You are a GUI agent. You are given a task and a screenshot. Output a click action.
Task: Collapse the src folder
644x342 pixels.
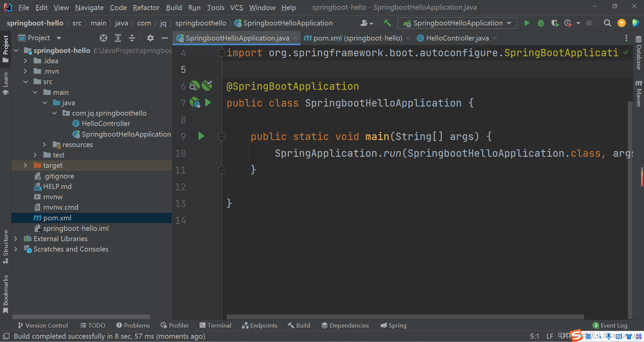(x=25, y=82)
